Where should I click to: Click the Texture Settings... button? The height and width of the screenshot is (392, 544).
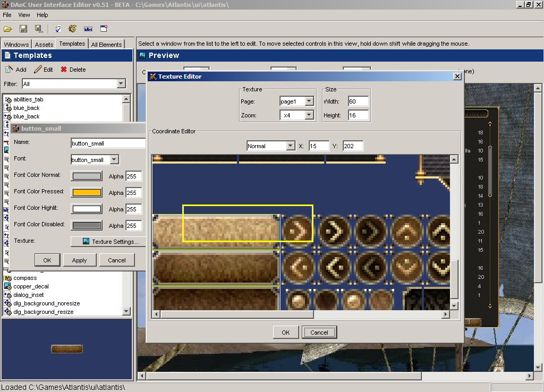108,242
